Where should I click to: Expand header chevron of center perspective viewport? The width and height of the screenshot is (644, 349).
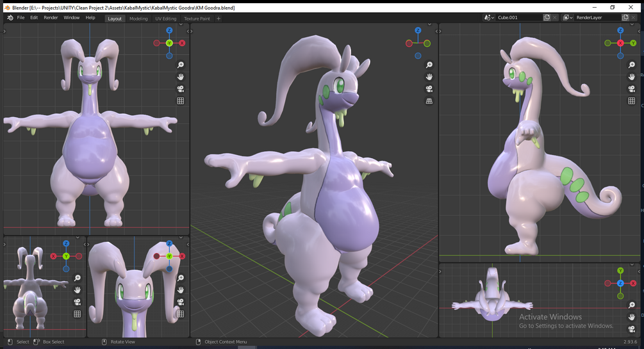coord(429,24)
